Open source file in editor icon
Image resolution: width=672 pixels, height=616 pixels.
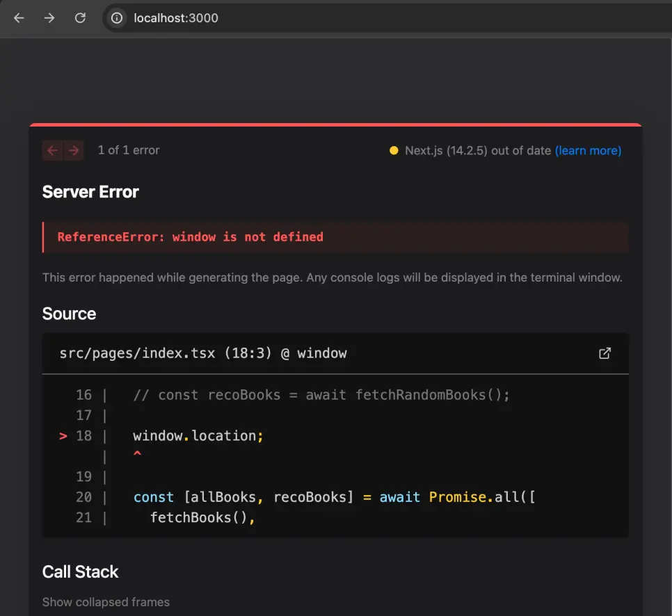coord(605,353)
